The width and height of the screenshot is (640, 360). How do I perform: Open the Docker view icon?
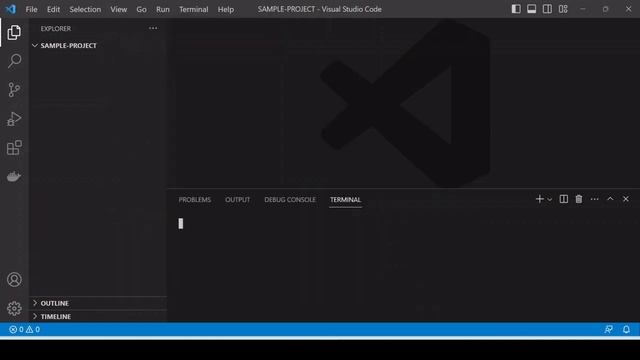(x=14, y=176)
